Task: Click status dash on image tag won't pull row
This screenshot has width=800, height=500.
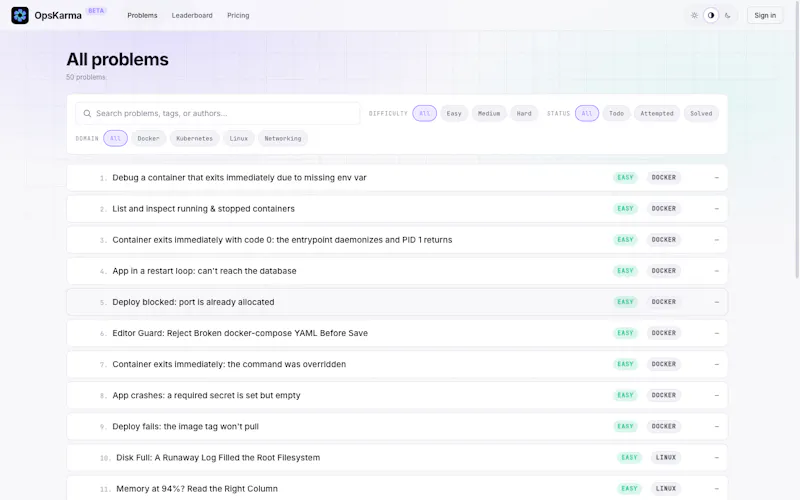Action: point(717,427)
